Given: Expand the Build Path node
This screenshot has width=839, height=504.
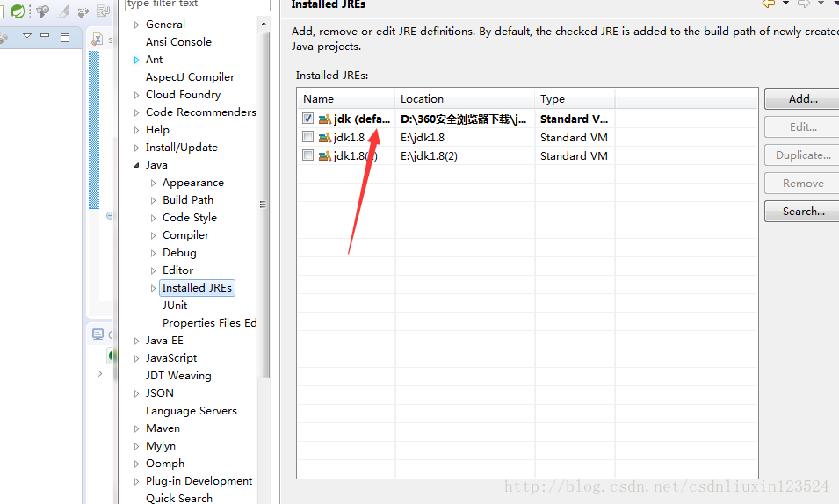Looking at the screenshot, I should coord(153,201).
